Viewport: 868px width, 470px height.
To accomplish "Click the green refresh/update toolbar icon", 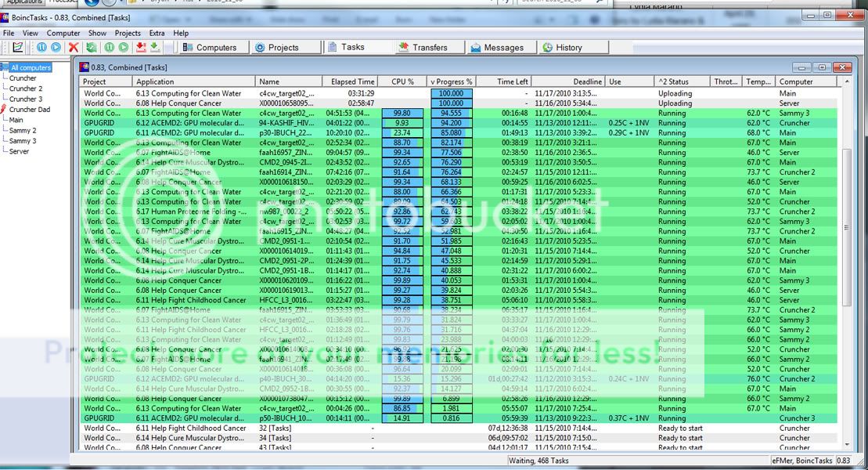I will 92,48.
